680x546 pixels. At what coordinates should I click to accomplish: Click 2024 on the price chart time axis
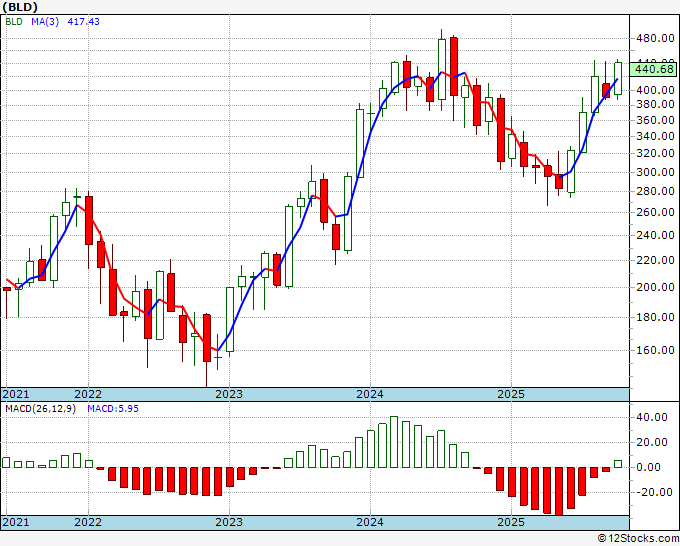pyautogui.click(x=370, y=394)
